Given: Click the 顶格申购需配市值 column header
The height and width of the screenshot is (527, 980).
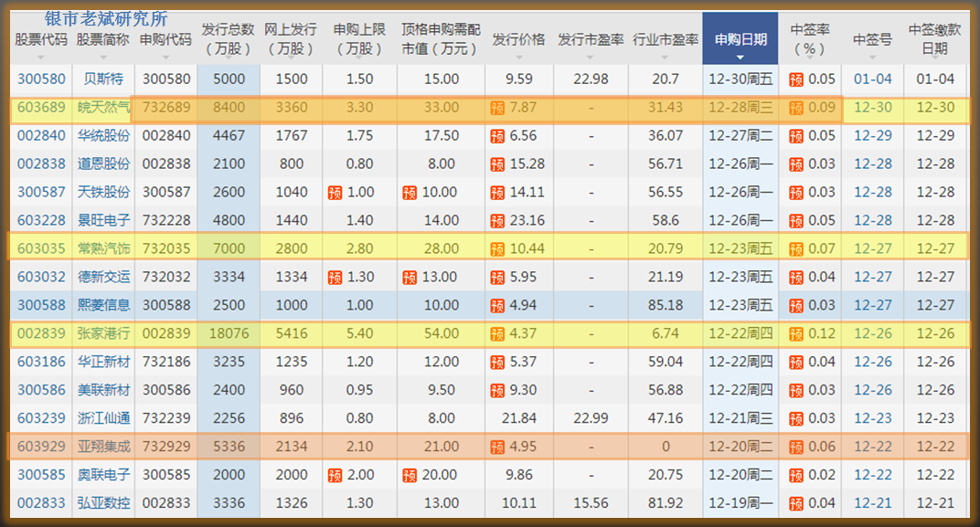Looking at the screenshot, I should 441,38.
